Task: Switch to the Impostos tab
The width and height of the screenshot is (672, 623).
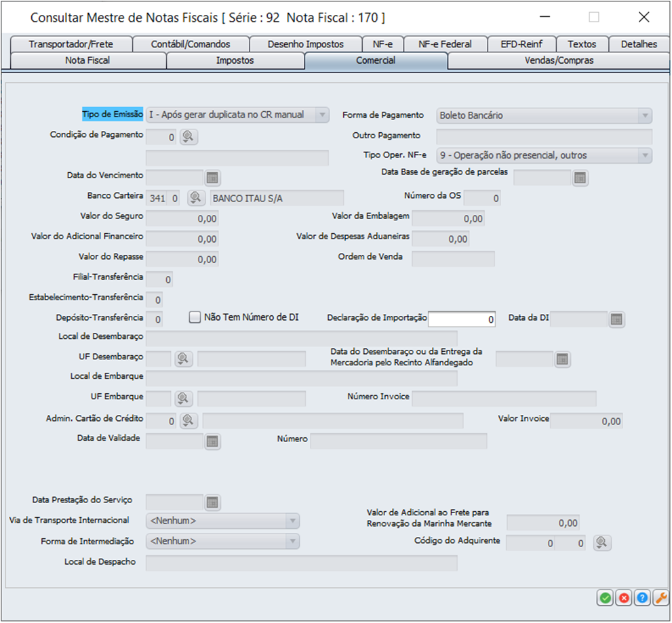Action: click(x=235, y=61)
